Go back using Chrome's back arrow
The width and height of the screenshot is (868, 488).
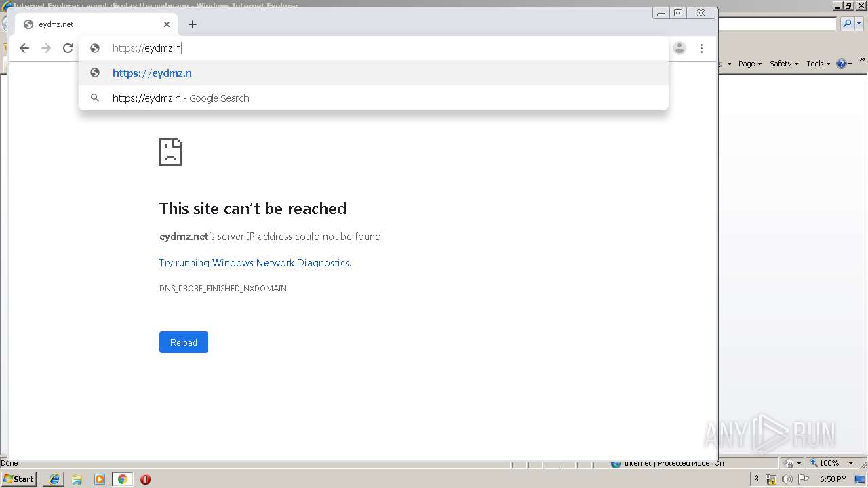(24, 48)
